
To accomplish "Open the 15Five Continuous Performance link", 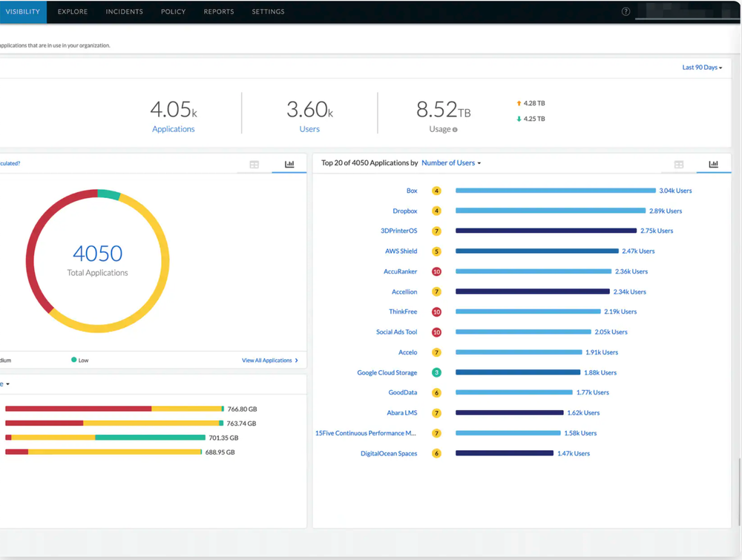I will coord(366,433).
